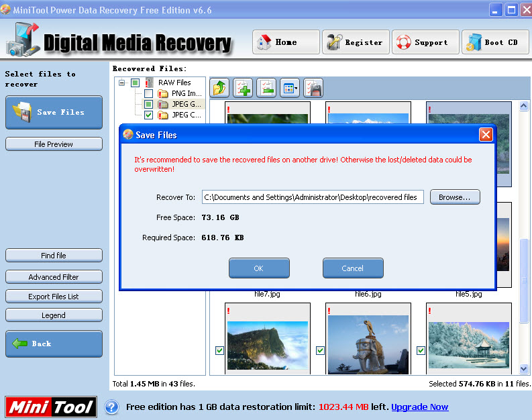This screenshot has height=420, width=532.
Task: Click Export Files List button
Action: 54,296
